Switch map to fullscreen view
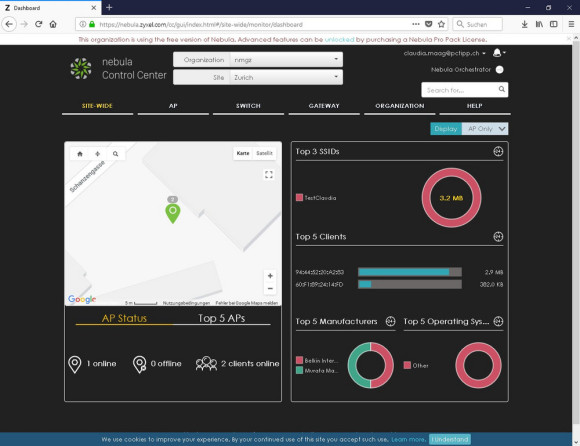 coord(269,175)
